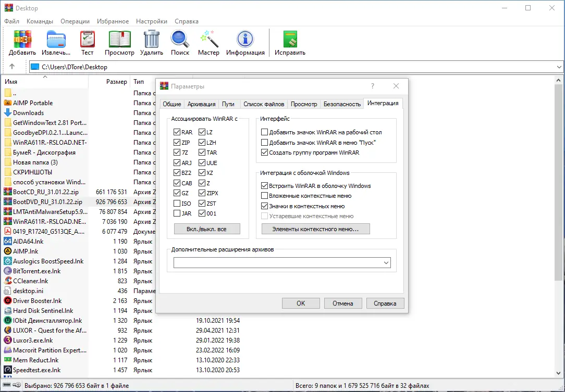Click the Hard Disk Sentinel.lnk icon

(x=8, y=311)
